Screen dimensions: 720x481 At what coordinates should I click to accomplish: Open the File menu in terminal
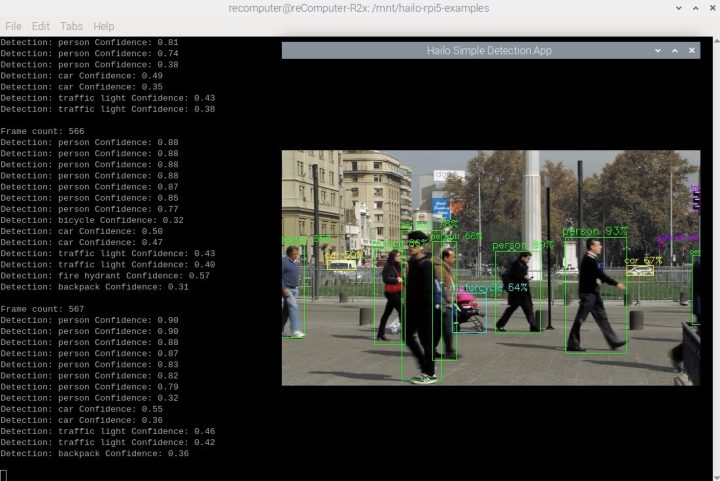[x=13, y=25]
